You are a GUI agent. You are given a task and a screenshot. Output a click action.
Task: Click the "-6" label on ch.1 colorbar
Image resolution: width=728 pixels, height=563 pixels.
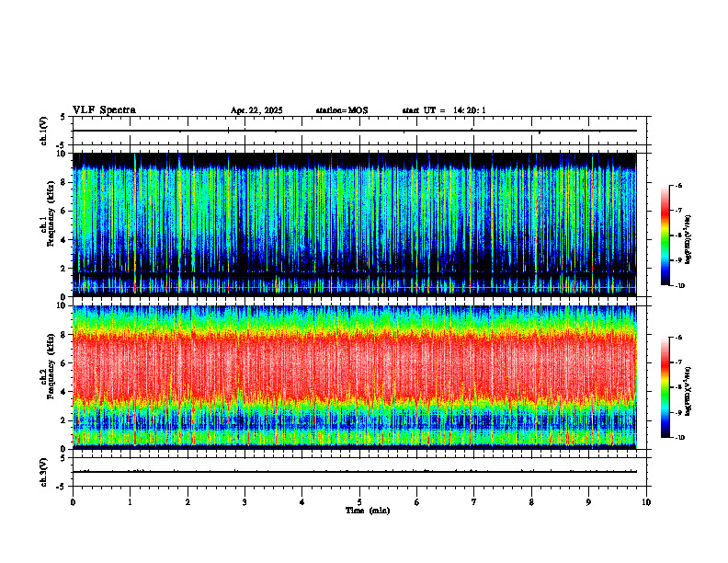click(x=678, y=186)
